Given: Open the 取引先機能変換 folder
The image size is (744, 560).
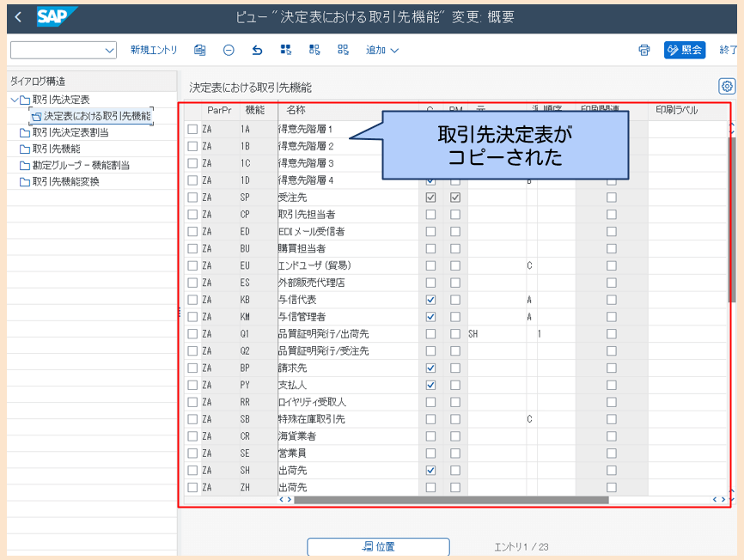Looking at the screenshot, I should [59, 181].
